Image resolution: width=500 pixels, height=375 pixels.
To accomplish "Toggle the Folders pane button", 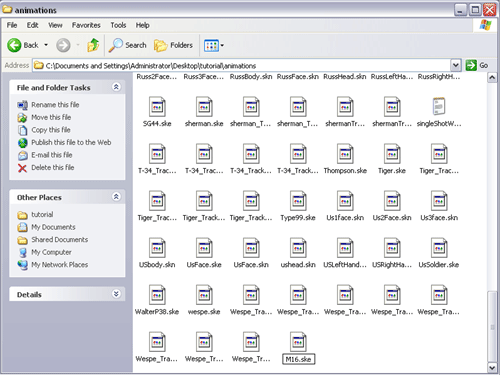I will click(173, 45).
